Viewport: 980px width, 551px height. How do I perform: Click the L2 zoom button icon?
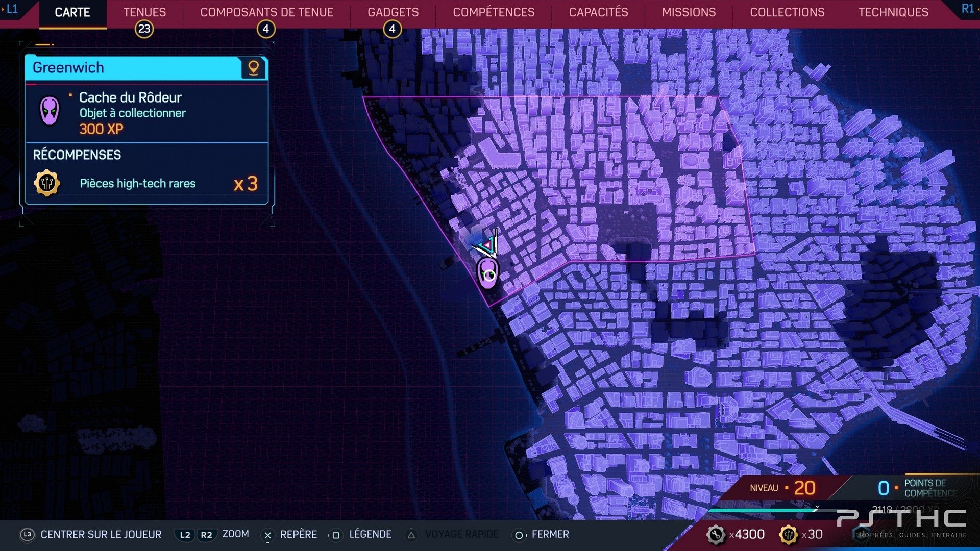185,535
